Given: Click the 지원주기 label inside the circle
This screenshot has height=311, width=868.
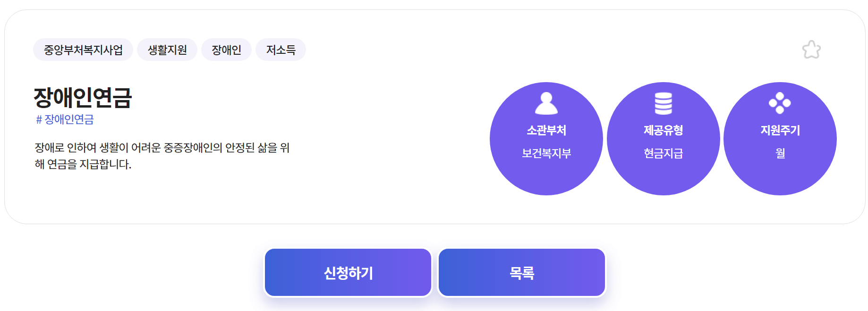Looking at the screenshot, I should tap(781, 131).
